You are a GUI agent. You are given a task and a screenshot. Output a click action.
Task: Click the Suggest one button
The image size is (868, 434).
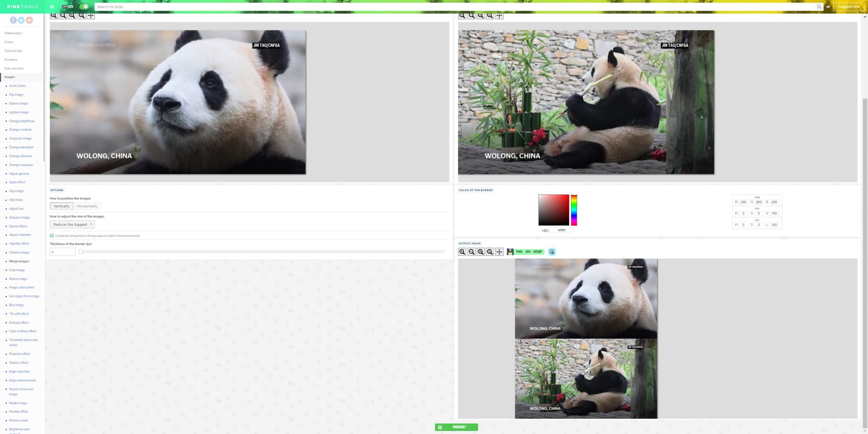pos(848,7)
